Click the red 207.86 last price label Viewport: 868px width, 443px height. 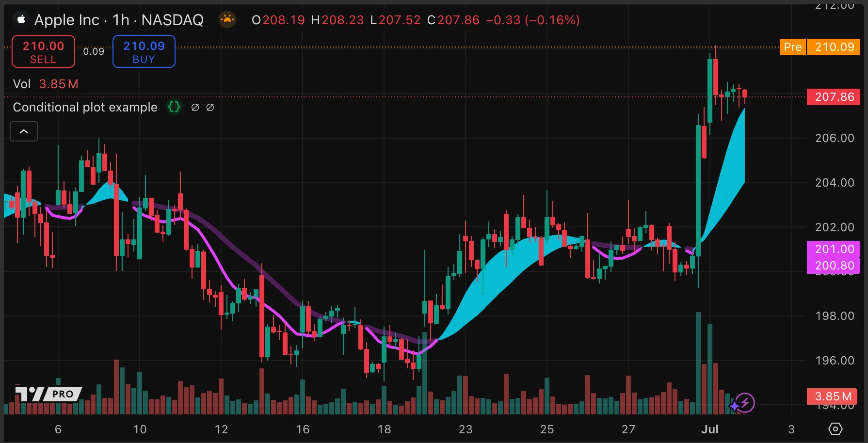(834, 97)
